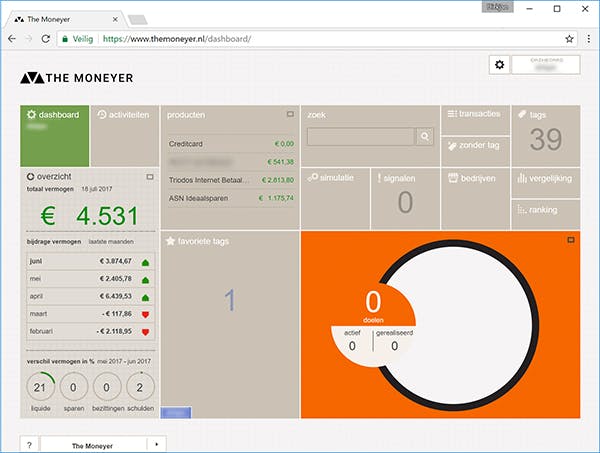Image resolution: width=600 pixels, height=453 pixels.
Task: Click the magnifier search button
Action: point(425,136)
